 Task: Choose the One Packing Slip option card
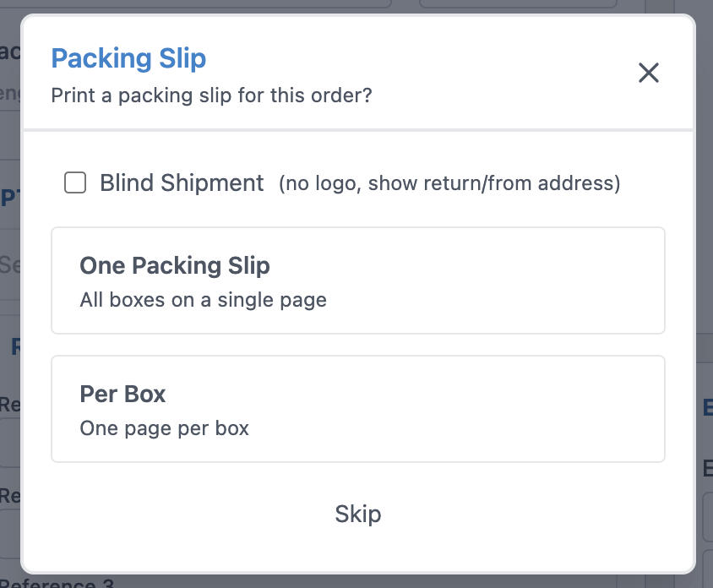357,280
